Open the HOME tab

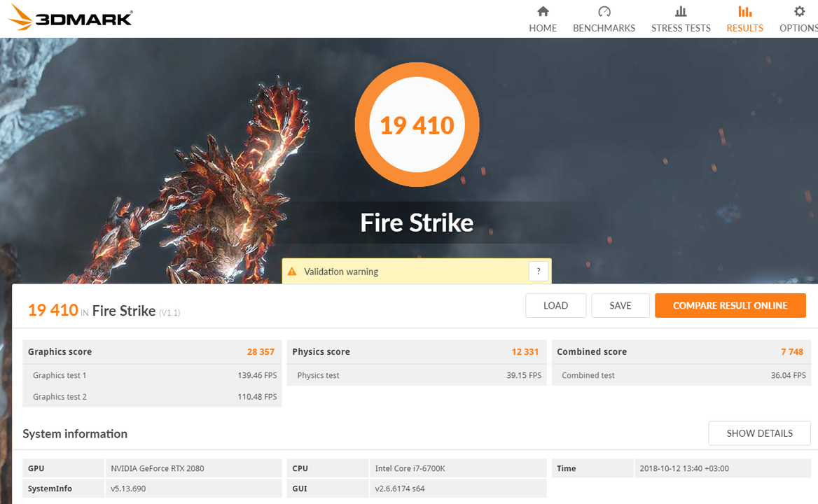[x=543, y=20]
